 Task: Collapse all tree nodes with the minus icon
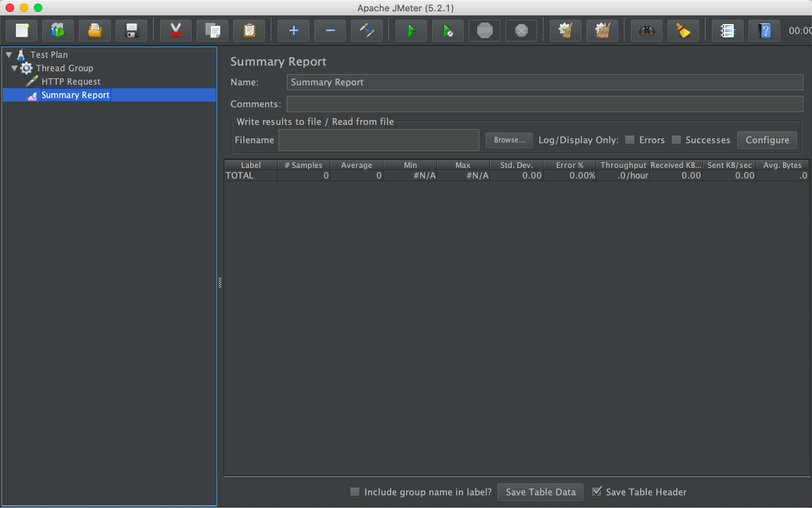(330, 30)
